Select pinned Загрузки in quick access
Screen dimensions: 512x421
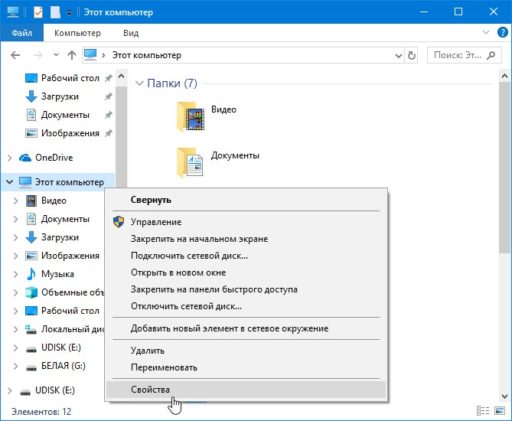[x=60, y=97]
